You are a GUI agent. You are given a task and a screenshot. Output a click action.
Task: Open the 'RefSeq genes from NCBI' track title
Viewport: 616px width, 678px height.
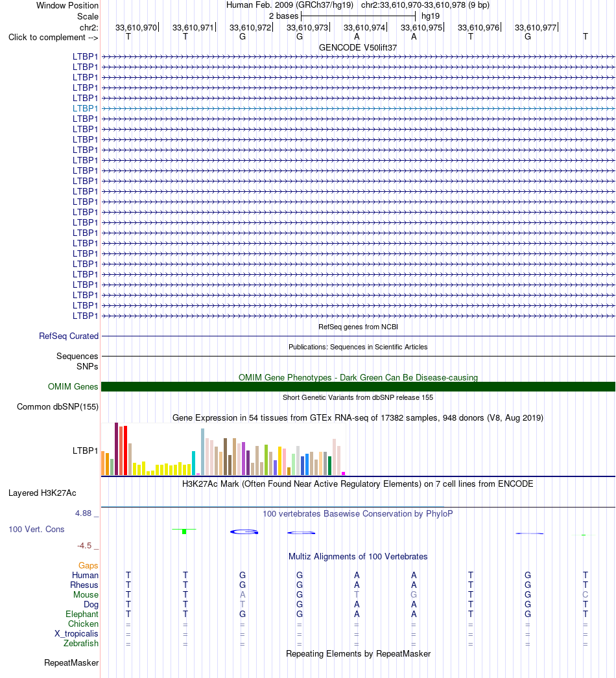coord(358,327)
